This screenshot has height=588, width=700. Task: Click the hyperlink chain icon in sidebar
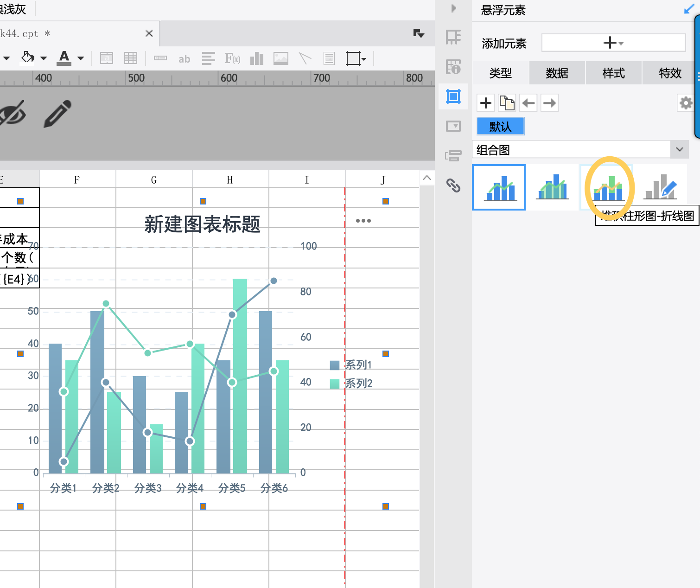click(x=453, y=185)
